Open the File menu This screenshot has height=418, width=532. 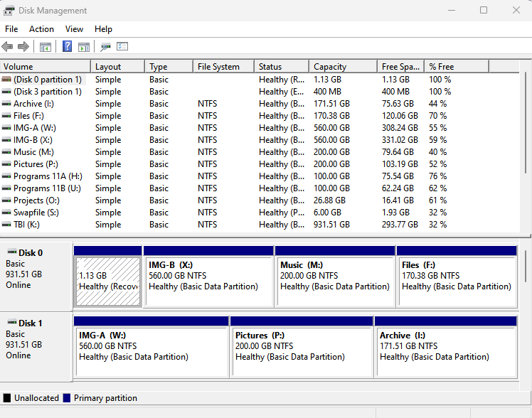pos(11,29)
